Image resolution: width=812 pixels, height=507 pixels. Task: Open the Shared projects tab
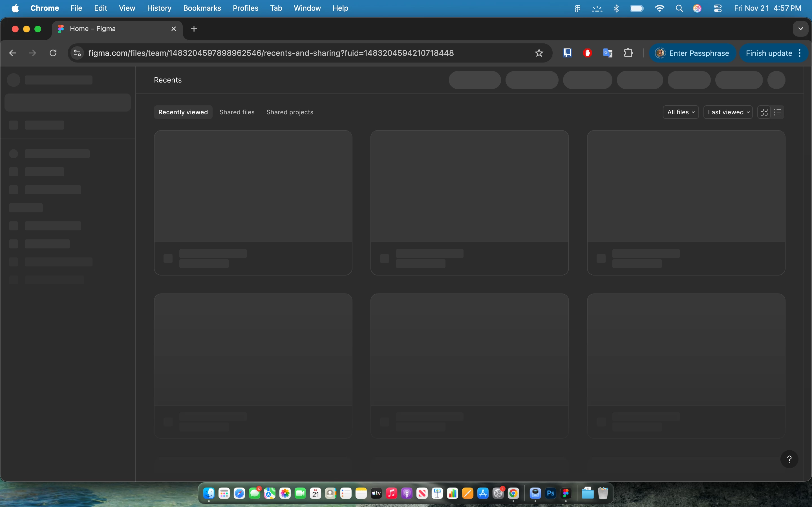click(290, 112)
